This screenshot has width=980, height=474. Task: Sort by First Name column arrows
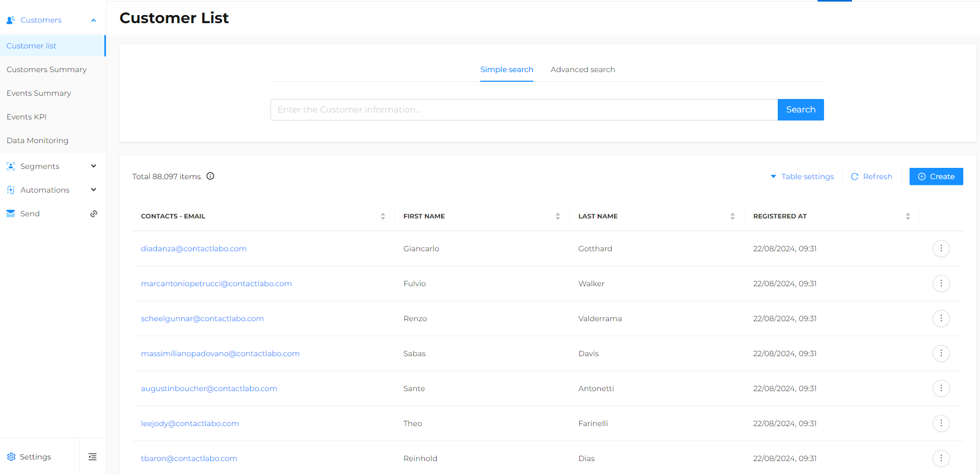(x=558, y=216)
